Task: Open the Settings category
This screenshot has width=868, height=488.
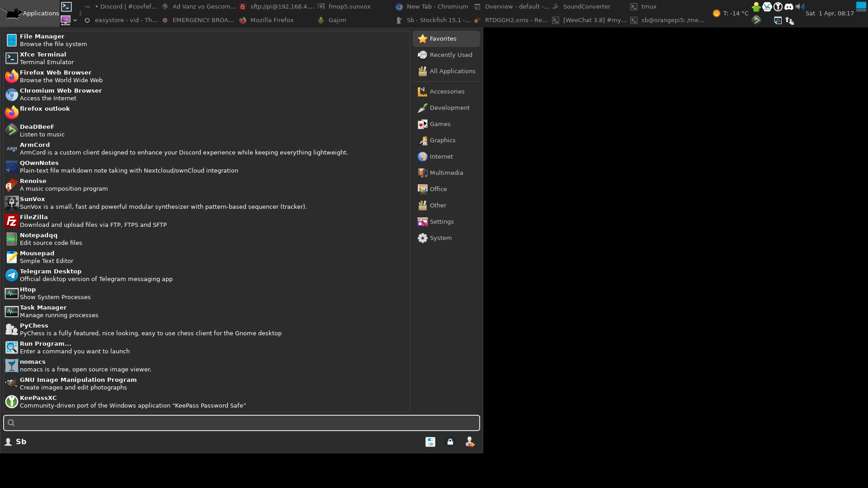Action: (x=446, y=222)
